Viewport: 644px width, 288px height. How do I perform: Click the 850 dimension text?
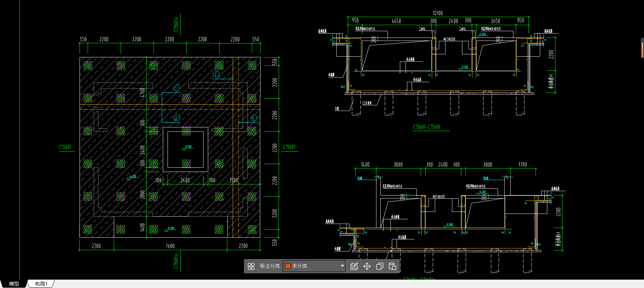pyautogui.click(x=520, y=20)
